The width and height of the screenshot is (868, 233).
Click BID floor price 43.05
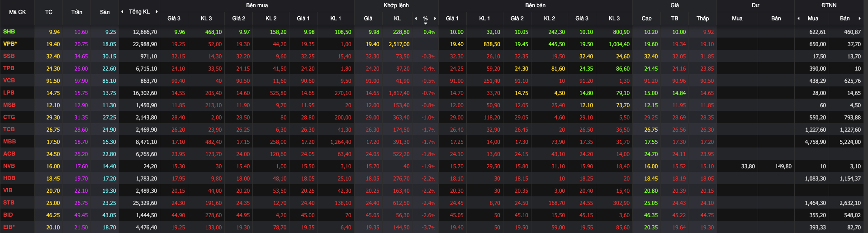[109, 215]
